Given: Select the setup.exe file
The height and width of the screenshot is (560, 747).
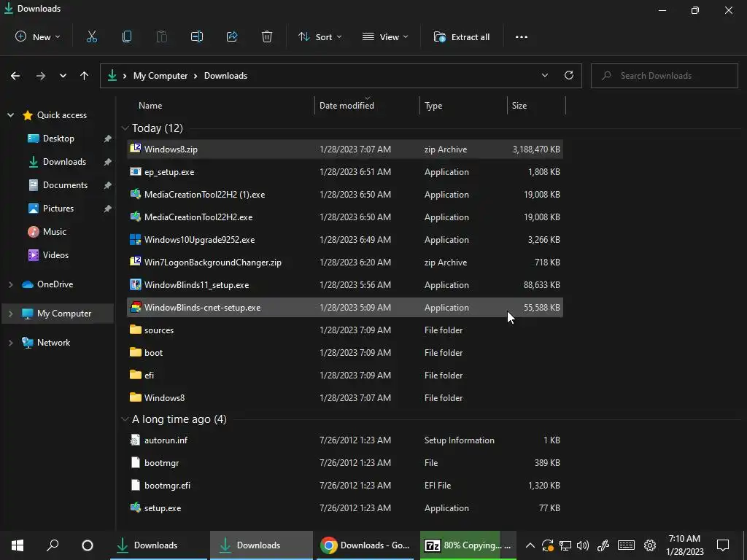Looking at the screenshot, I should click(x=345, y=507).
